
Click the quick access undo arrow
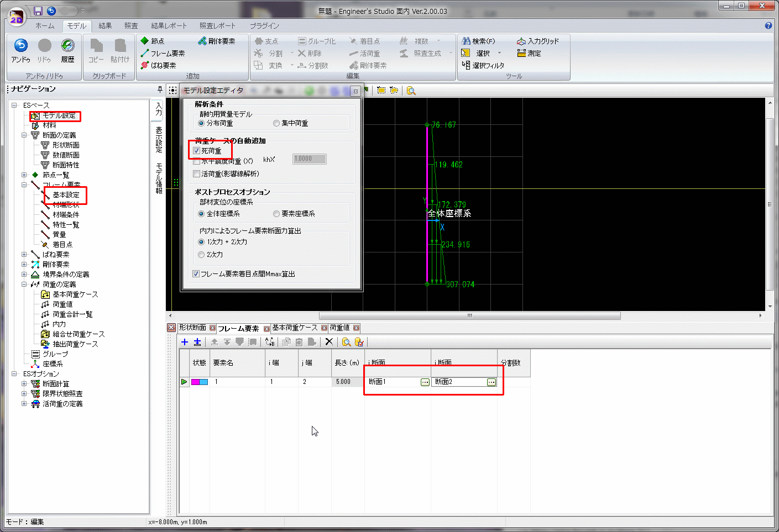coord(51,11)
